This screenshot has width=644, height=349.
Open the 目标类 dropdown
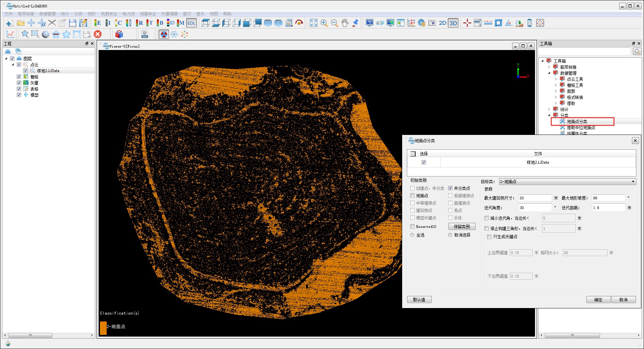tap(567, 182)
